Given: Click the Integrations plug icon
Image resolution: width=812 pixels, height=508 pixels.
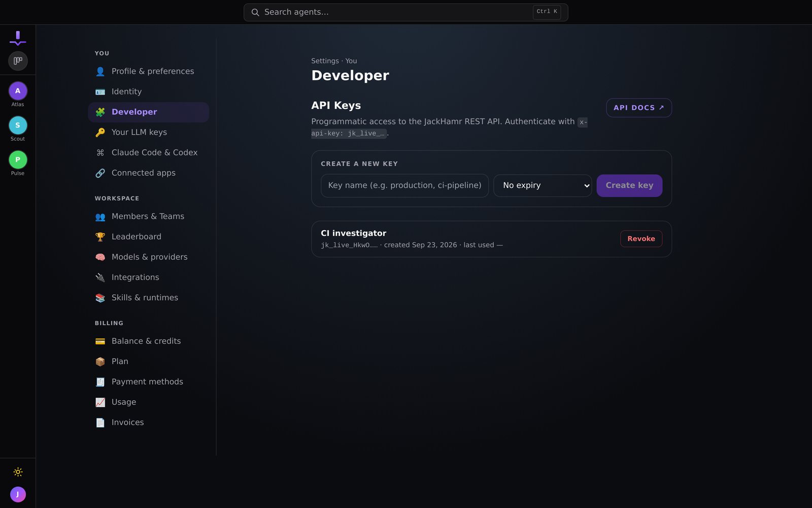Looking at the screenshot, I should coord(100,277).
